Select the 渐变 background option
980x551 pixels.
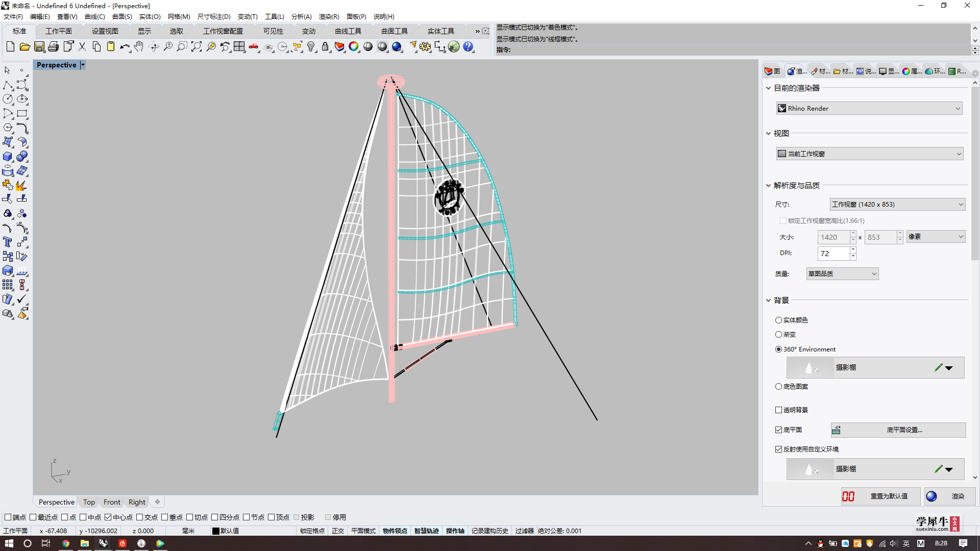[778, 335]
